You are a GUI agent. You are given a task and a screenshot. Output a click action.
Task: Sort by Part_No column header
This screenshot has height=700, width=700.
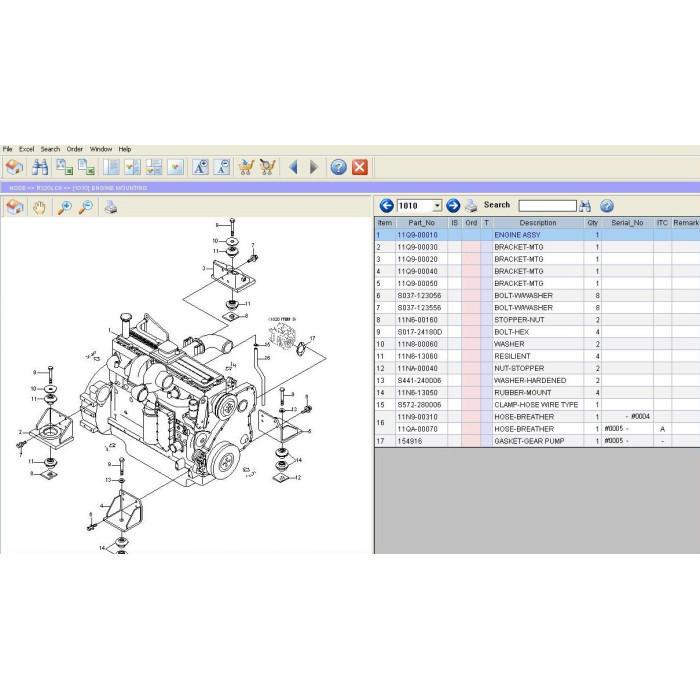point(421,223)
